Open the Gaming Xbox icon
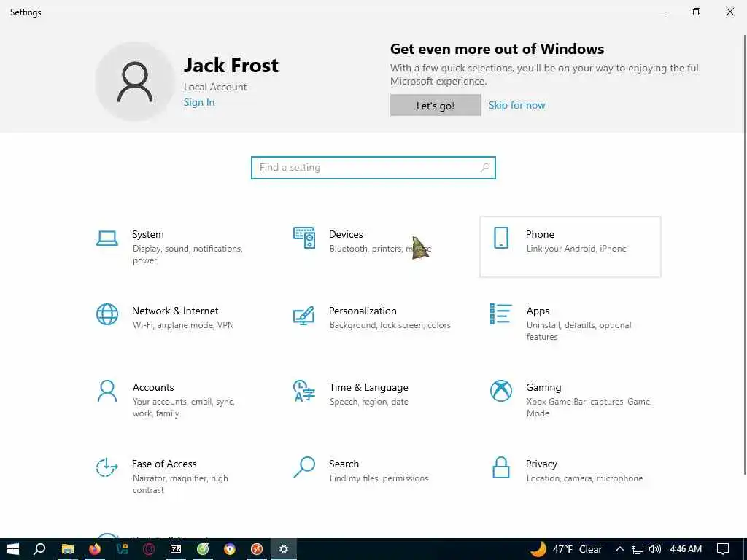The width and height of the screenshot is (747, 560). pos(501,391)
